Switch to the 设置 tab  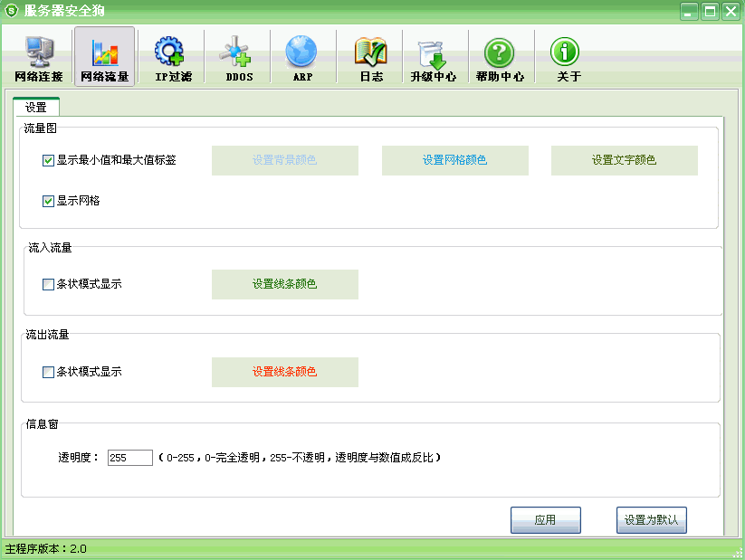[36, 108]
